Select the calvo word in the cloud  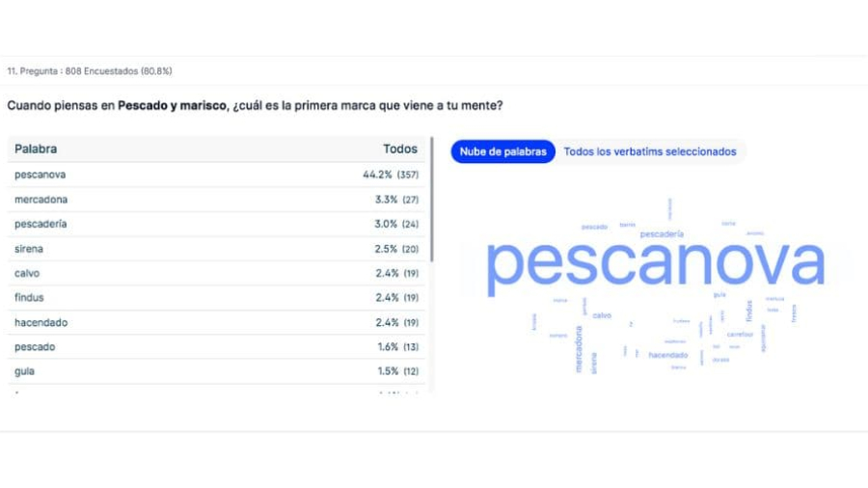[x=602, y=315]
